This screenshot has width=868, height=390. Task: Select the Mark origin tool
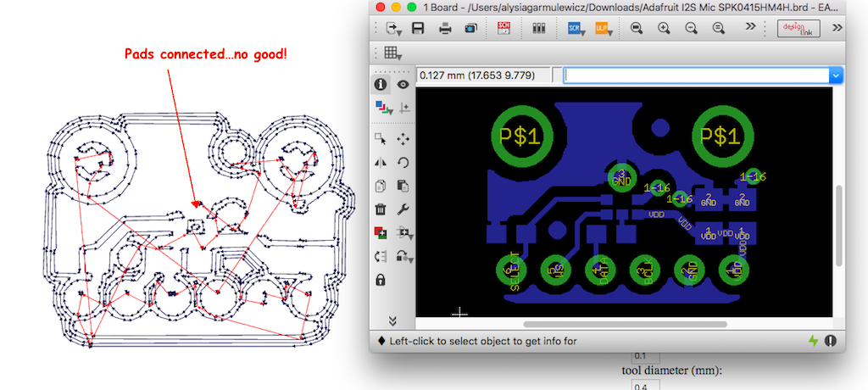coord(404,108)
